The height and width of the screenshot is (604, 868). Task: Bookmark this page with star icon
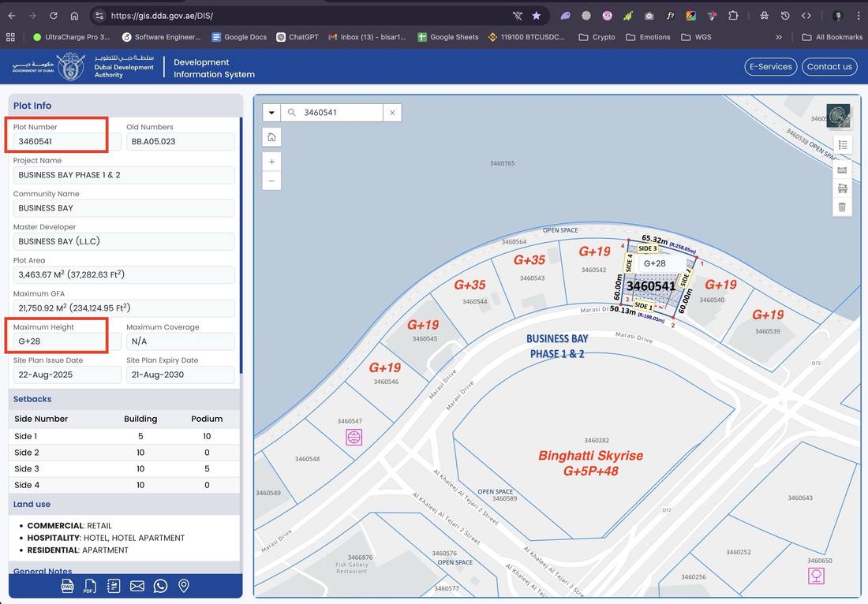tap(536, 16)
